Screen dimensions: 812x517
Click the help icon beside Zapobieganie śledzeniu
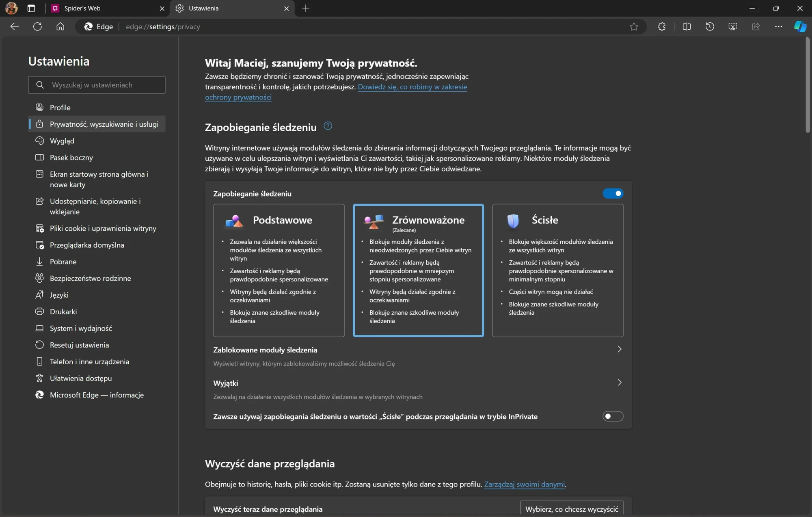pos(328,126)
